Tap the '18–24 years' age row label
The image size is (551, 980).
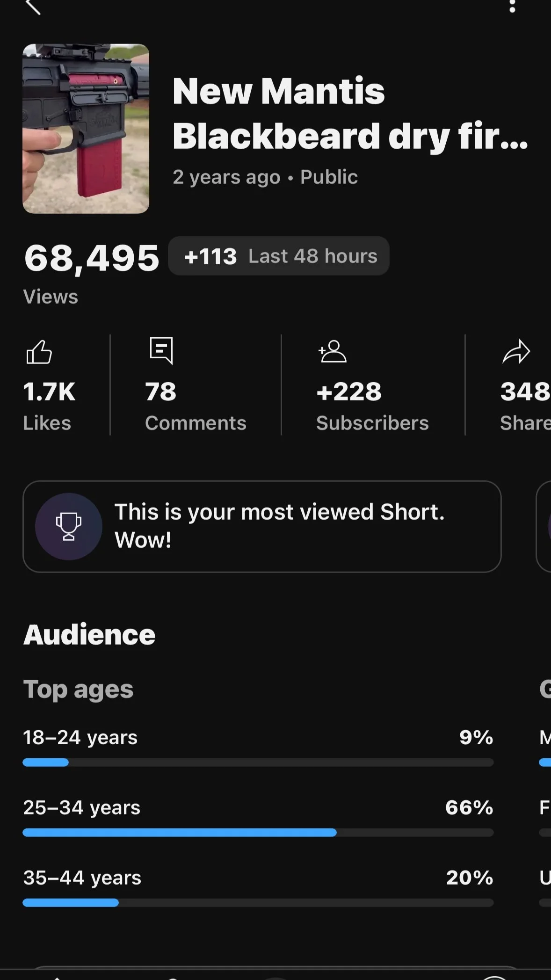click(80, 738)
